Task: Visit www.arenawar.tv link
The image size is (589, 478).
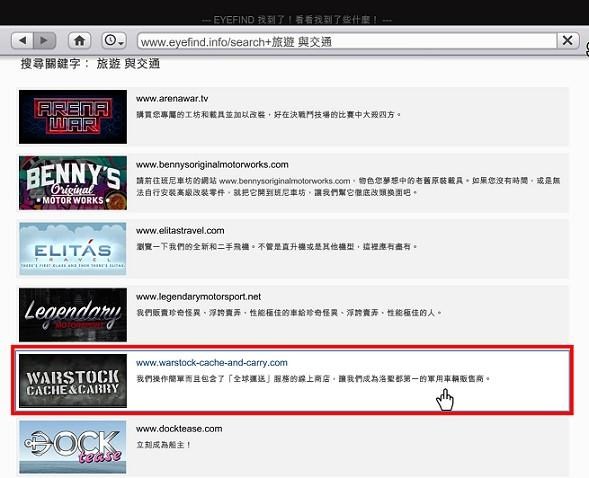Action: coord(172,99)
